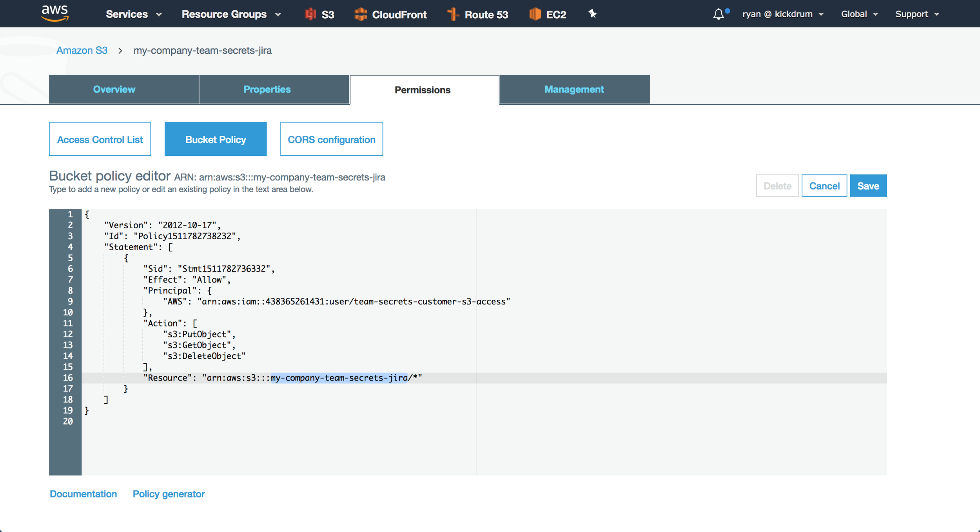Viewport: 980px width, 532px height.
Task: Click the pin shortcuts icon
Action: 592,14
